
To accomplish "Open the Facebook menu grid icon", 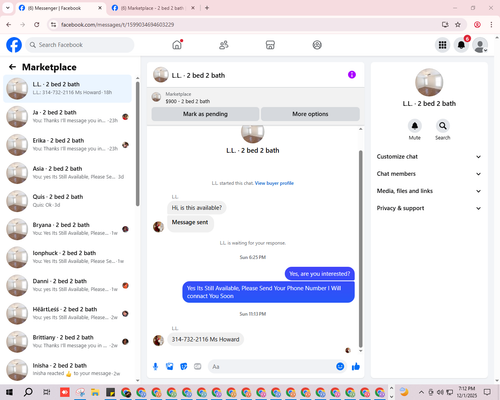I will coord(442,45).
